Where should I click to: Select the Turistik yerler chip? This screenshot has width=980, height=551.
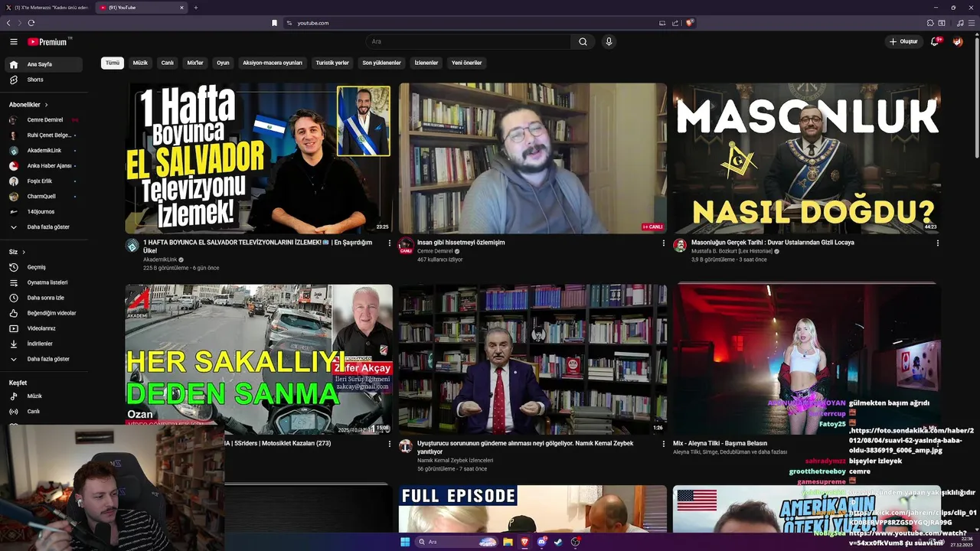[332, 63]
